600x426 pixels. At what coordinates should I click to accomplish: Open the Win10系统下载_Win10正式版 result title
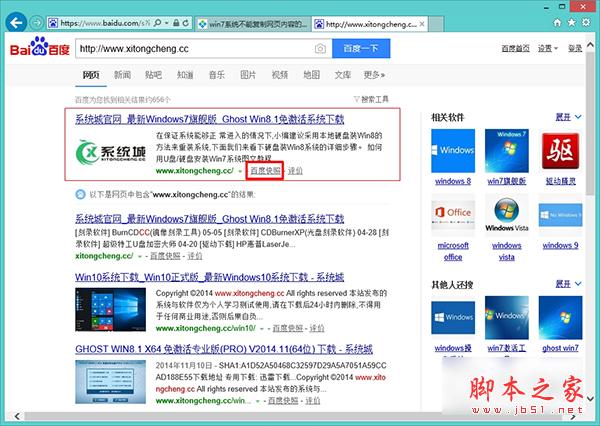pyautogui.click(x=210, y=277)
